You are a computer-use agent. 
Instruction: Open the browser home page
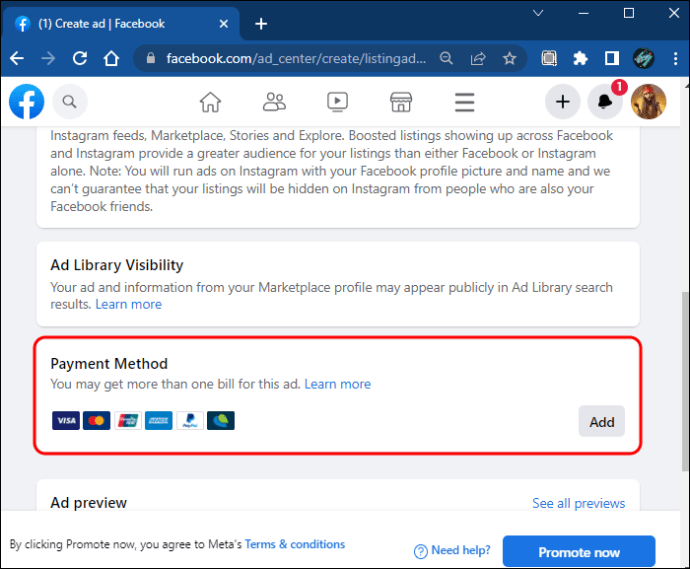pos(111,58)
